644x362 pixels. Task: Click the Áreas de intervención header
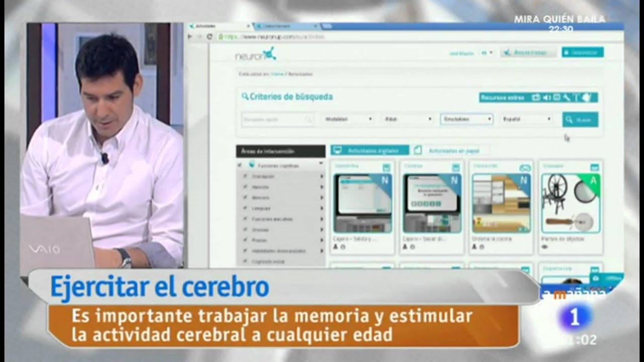tap(281, 151)
